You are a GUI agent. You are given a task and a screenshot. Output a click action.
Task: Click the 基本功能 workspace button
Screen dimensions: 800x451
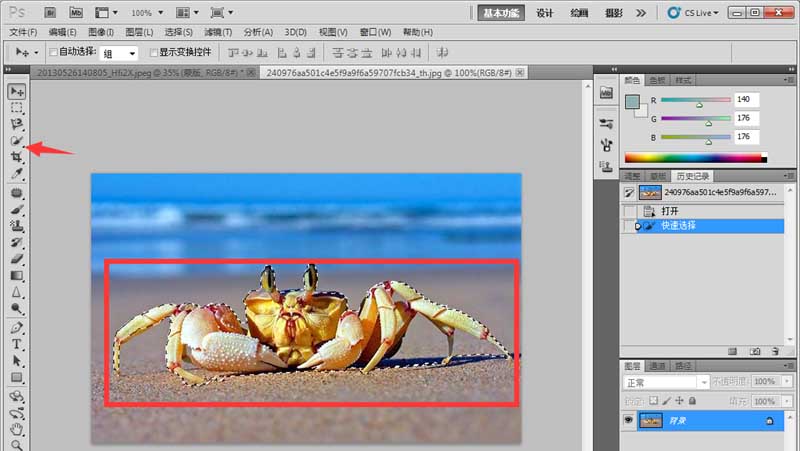coord(501,13)
